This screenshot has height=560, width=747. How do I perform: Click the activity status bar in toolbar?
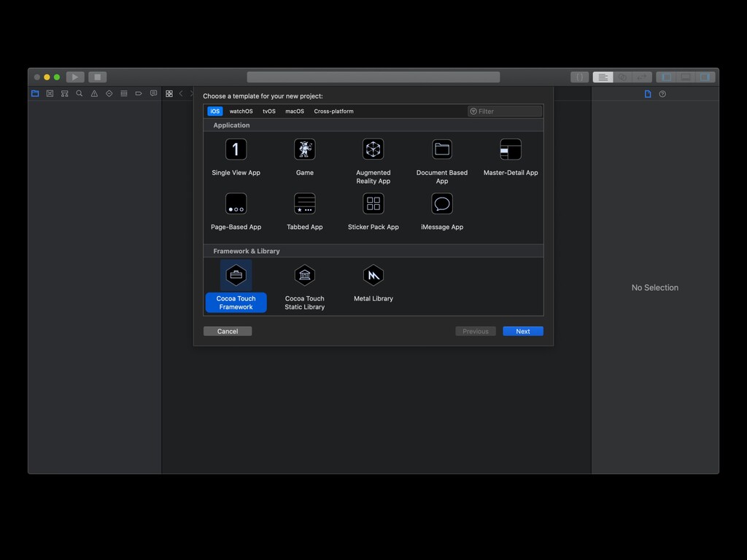coord(373,77)
